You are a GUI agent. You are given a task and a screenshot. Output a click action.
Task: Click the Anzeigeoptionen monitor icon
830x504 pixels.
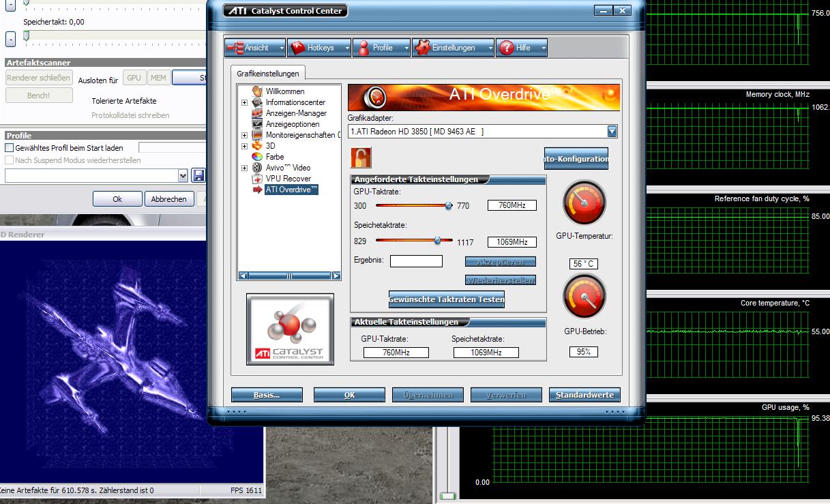257,124
